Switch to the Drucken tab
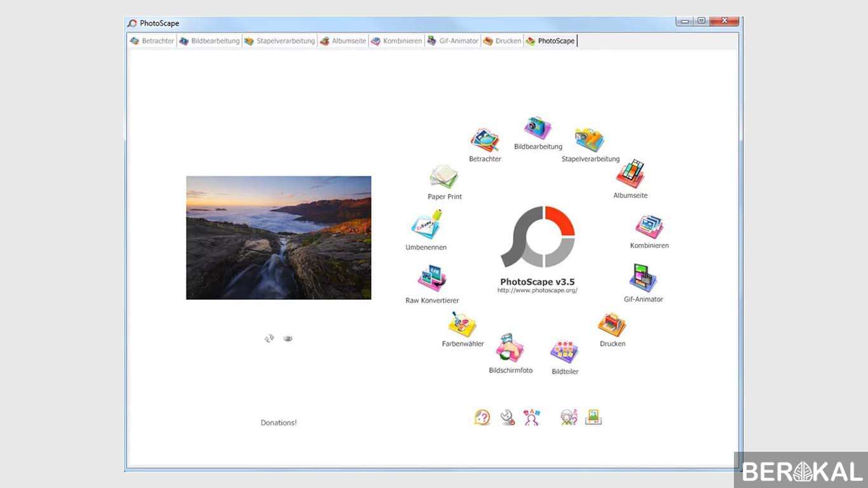Viewport: 868px width, 488px height. point(502,41)
